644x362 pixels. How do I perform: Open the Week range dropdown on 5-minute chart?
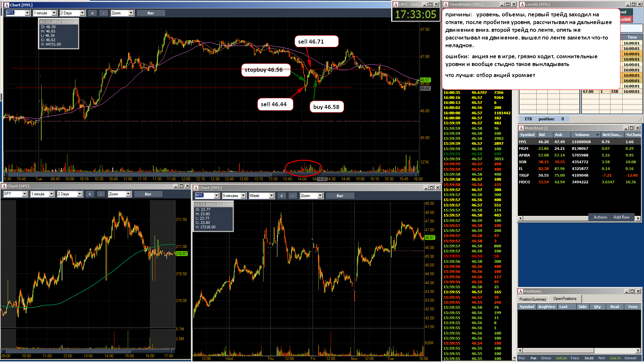262,196
